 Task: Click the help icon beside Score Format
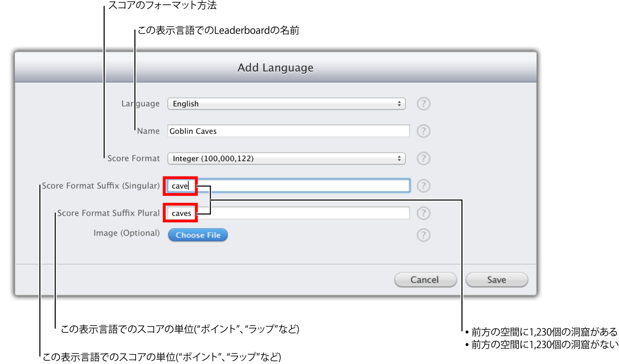[423, 158]
